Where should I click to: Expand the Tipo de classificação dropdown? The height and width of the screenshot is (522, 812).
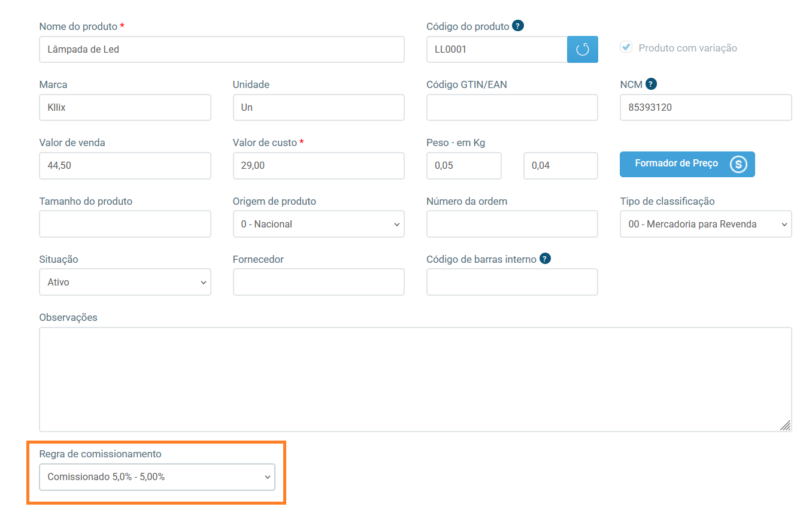point(705,224)
